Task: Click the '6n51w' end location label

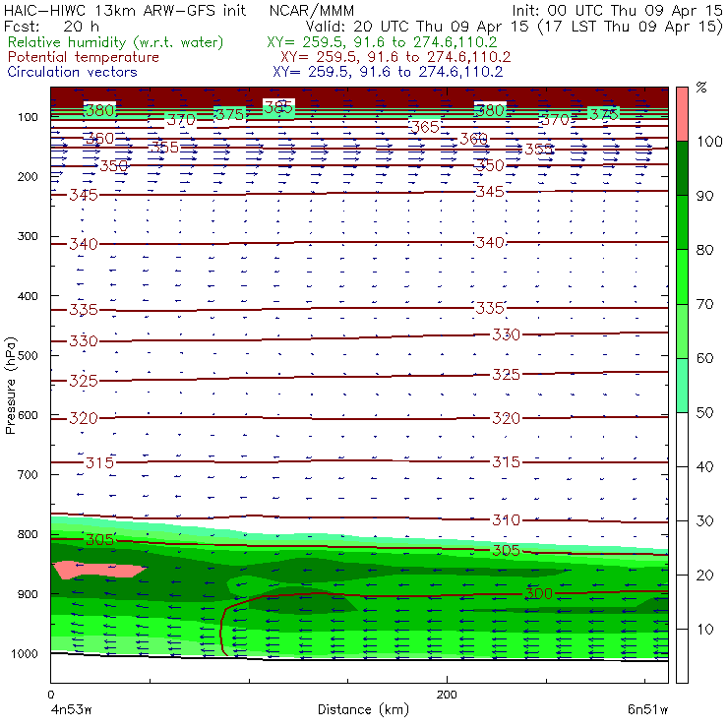Action: pyautogui.click(x=647, y=710)
